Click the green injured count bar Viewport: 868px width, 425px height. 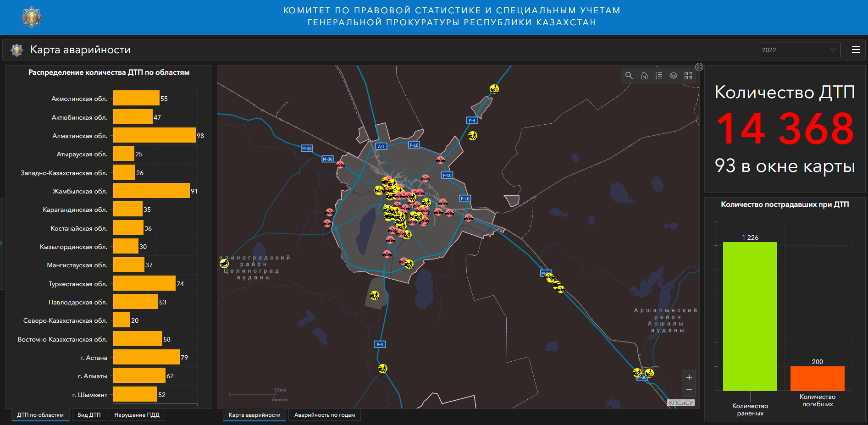(x=750, y=316)
